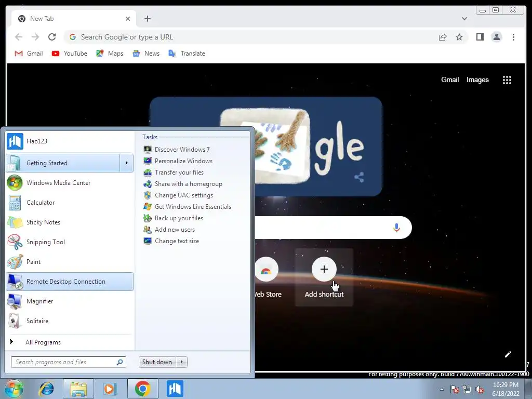Image resolution: width=532 pixels, height=399 pixels.
Task: Click the Windows Start orb
Action: (14, 389)
